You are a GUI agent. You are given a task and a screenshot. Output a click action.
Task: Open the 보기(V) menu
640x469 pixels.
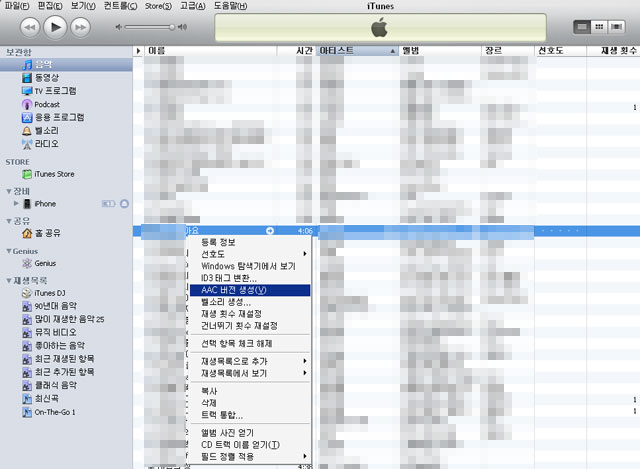(83, 6)
